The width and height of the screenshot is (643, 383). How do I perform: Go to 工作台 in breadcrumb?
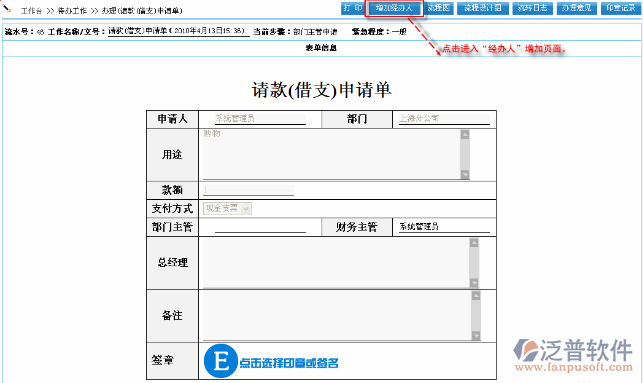[x=32, y=11]
